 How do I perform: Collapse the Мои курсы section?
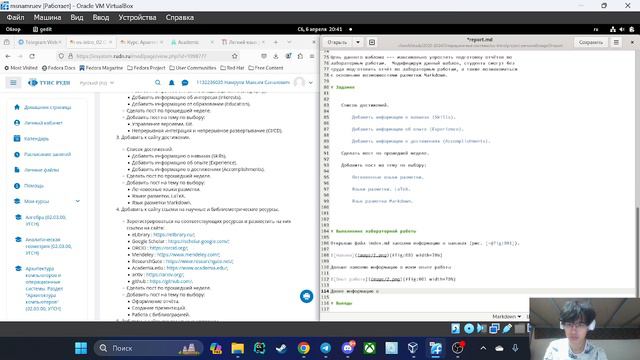(x=78, y=201)
